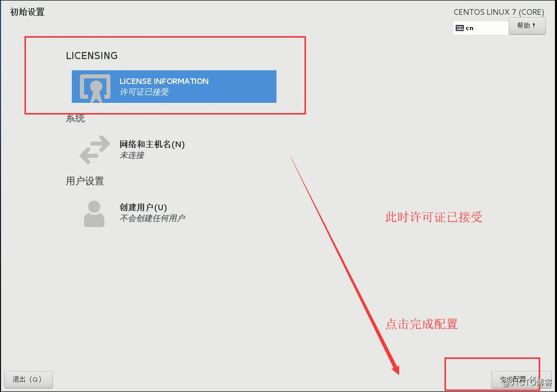
Task: Click the 用户设置 section heading
Action: pos(85,181)
